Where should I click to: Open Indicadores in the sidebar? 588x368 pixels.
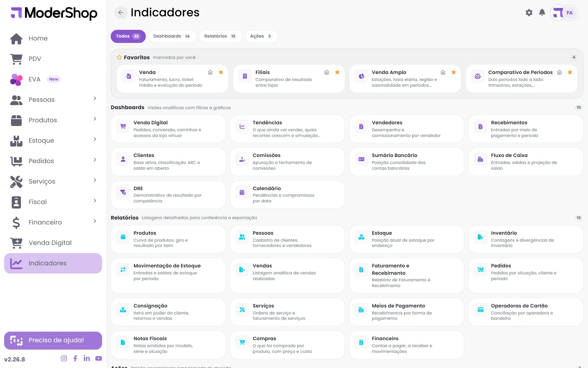53,263
